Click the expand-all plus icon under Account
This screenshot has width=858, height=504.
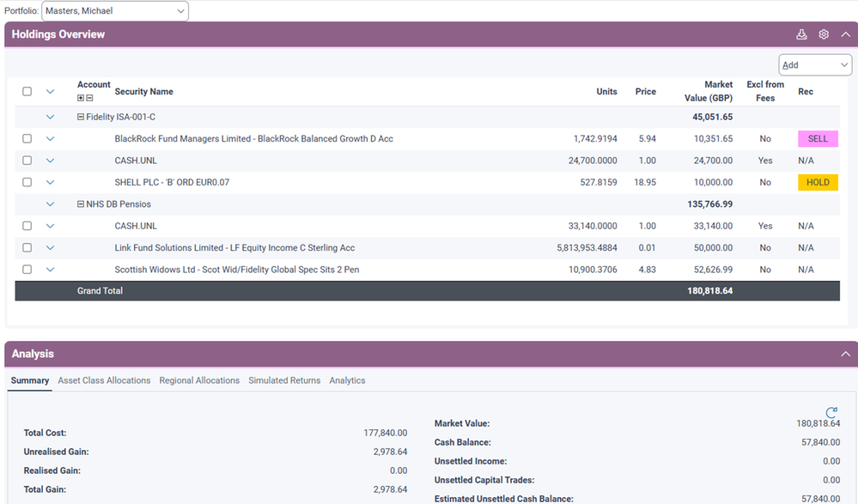coord(81,98)
